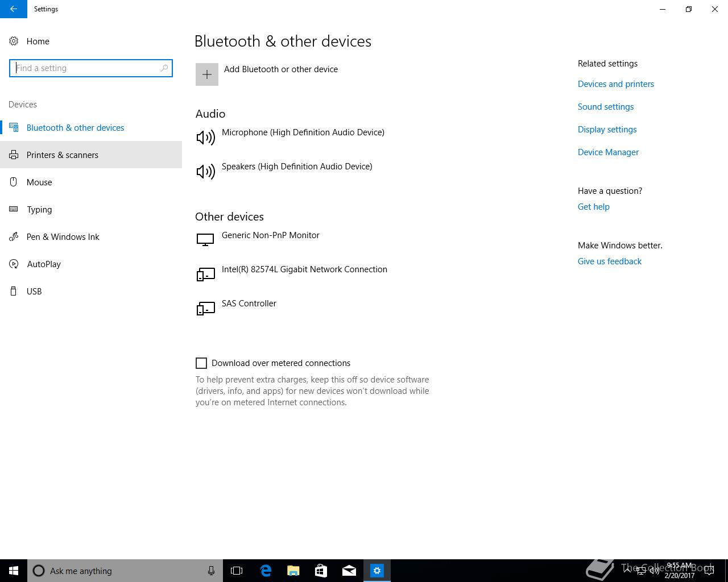Open Devices and printers link

pyautogui.click(x=616, y=84)
